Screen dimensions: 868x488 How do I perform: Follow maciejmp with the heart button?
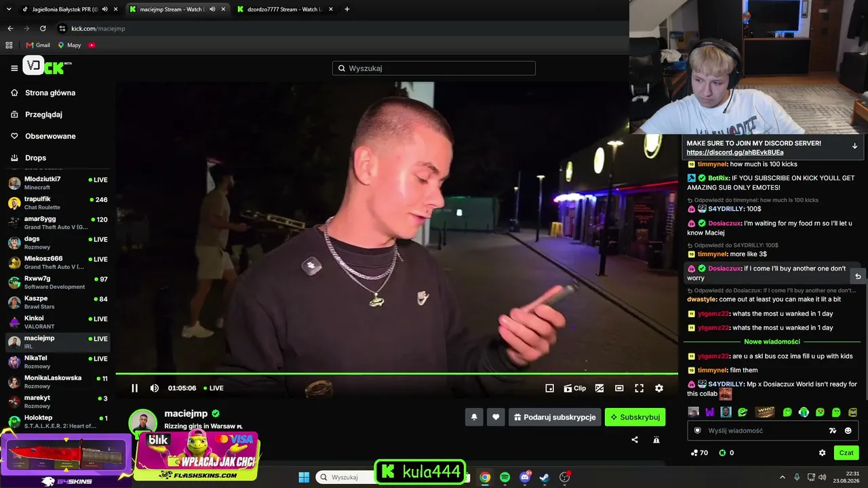pyautogui.click(x=496, y=417)
